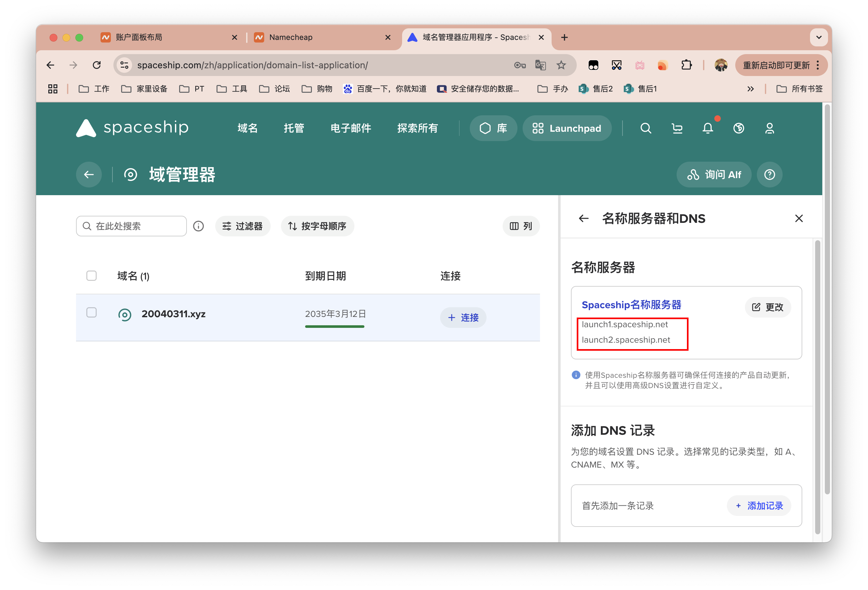The image size is (868, 590).
Task: Open the search magnifier in header
Action: pos(646,128)
